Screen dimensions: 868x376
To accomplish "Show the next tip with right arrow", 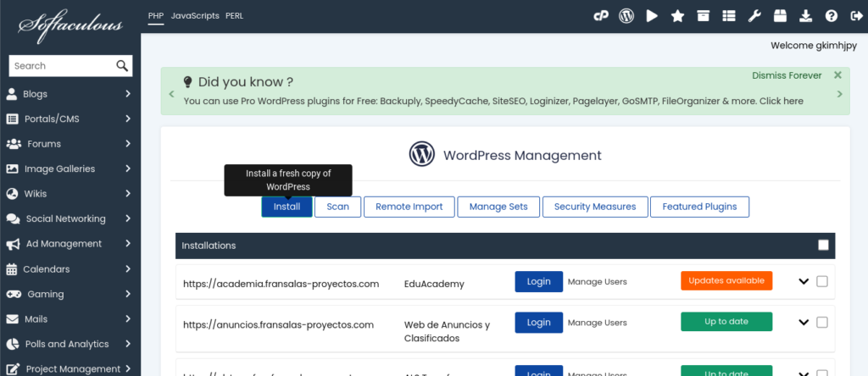I will [x=840, y=94].
